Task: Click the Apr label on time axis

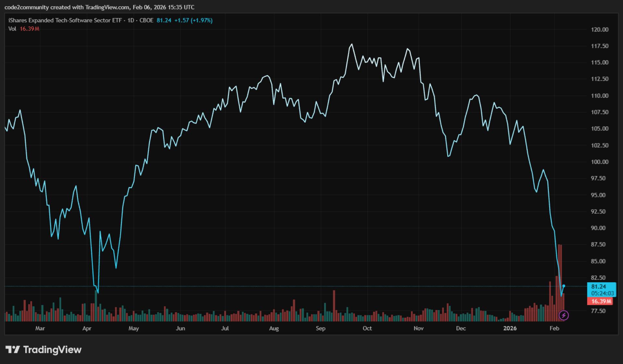Action: click(87, 328)
